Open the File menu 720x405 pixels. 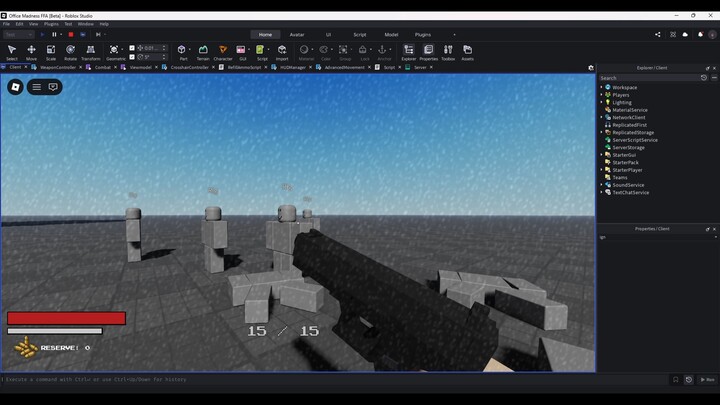click(6, 24)
